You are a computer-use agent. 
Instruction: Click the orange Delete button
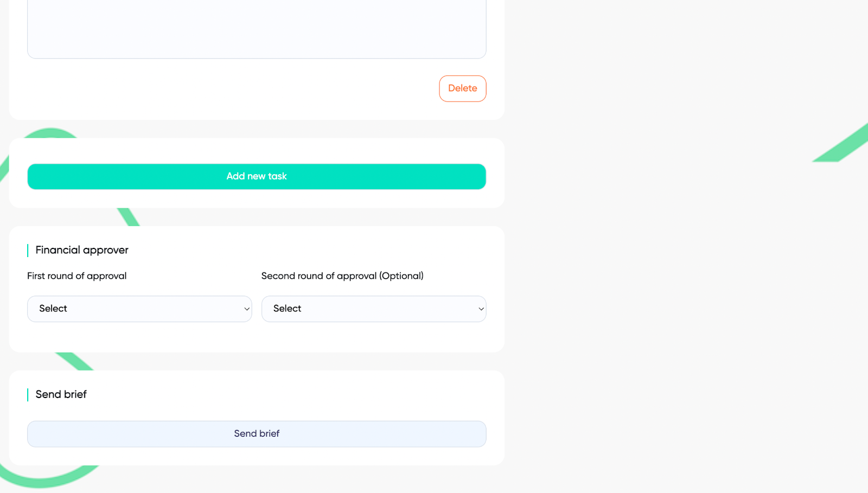tap(462, 88)
